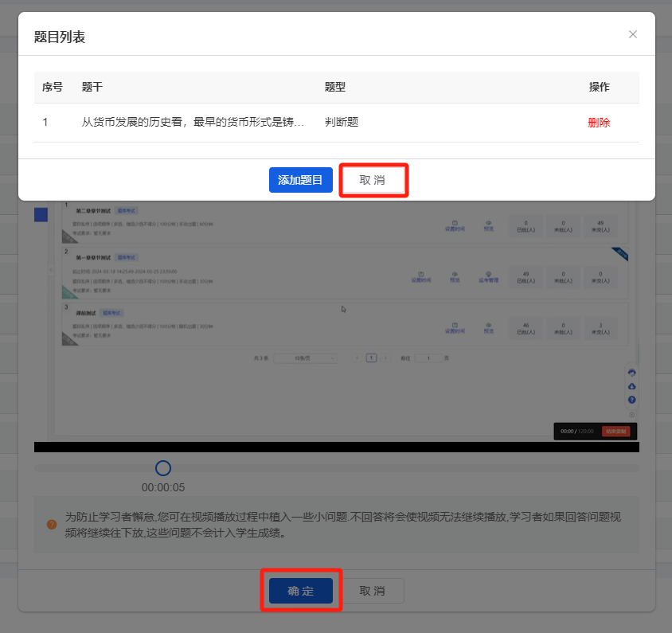
Task: Click the small target icon below the help icon
Action: coord(631,414)
